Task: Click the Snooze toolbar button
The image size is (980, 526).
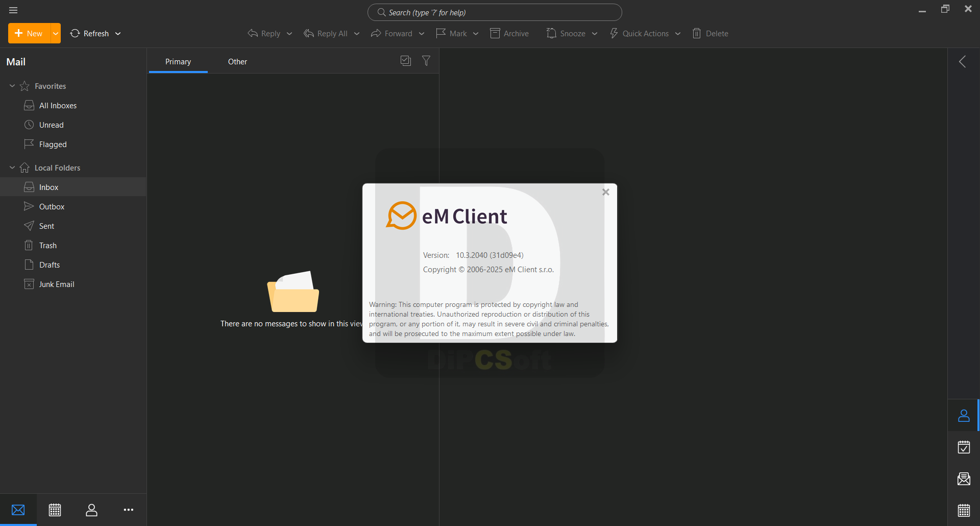Action: click(x=566, y=33)
